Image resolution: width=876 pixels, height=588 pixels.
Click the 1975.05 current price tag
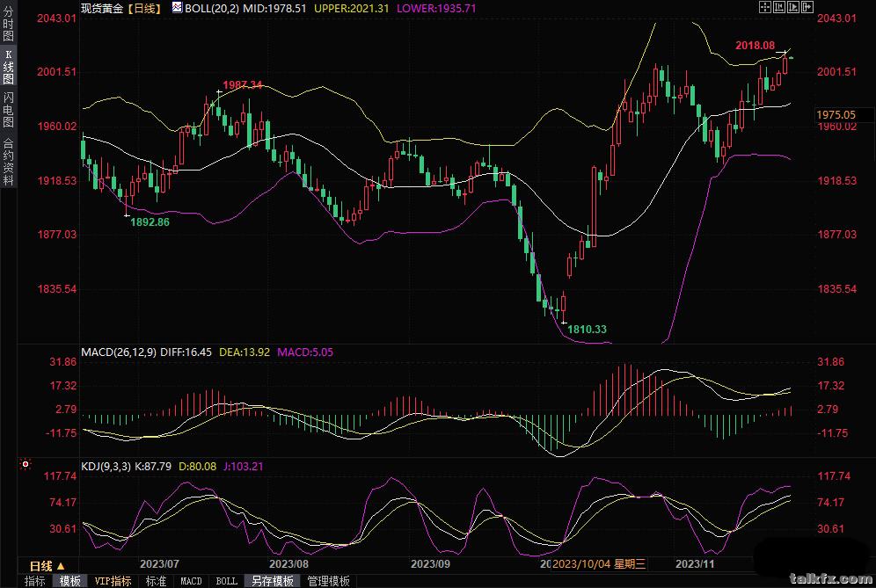(x=836, y=114)
